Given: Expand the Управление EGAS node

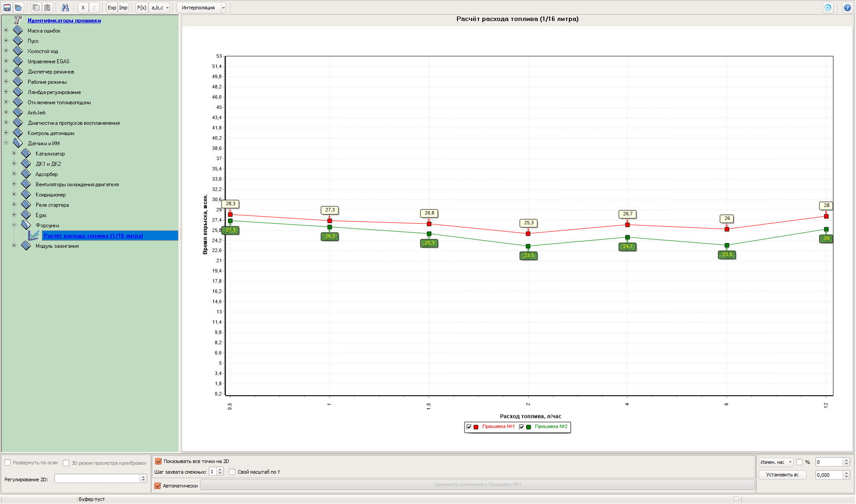Looking at the screenshot, I should (x=6, y=61).
